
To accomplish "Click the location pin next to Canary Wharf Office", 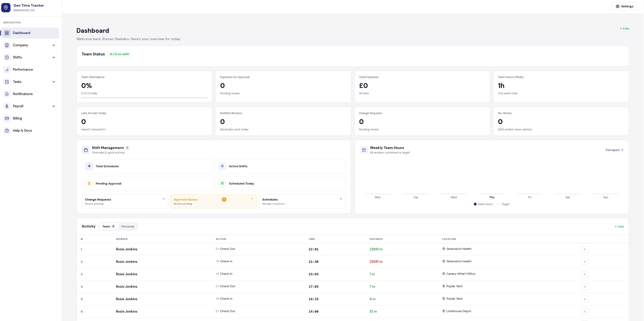I will 443,274.
